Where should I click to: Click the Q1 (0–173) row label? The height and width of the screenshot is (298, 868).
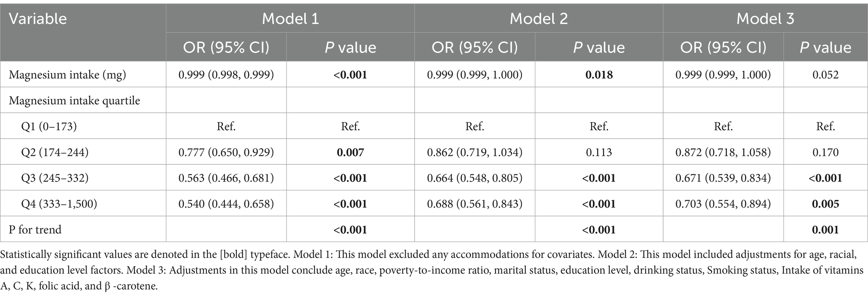coord(49,126)
